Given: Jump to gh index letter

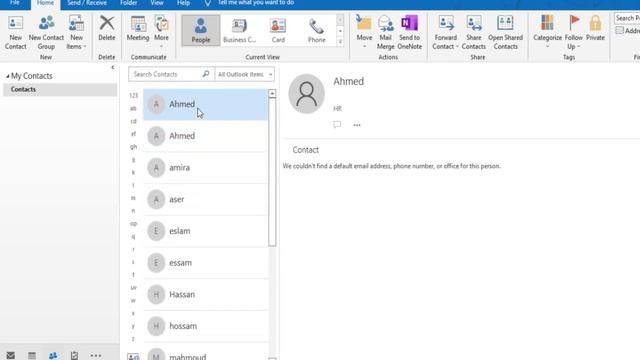Looking at the screenshot, I should [x=133, y=147].
